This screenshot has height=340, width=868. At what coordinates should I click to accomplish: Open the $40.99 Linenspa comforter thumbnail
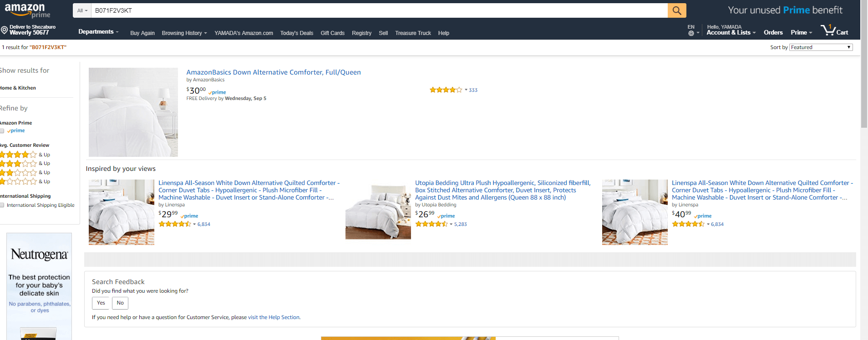click(635, 212)
